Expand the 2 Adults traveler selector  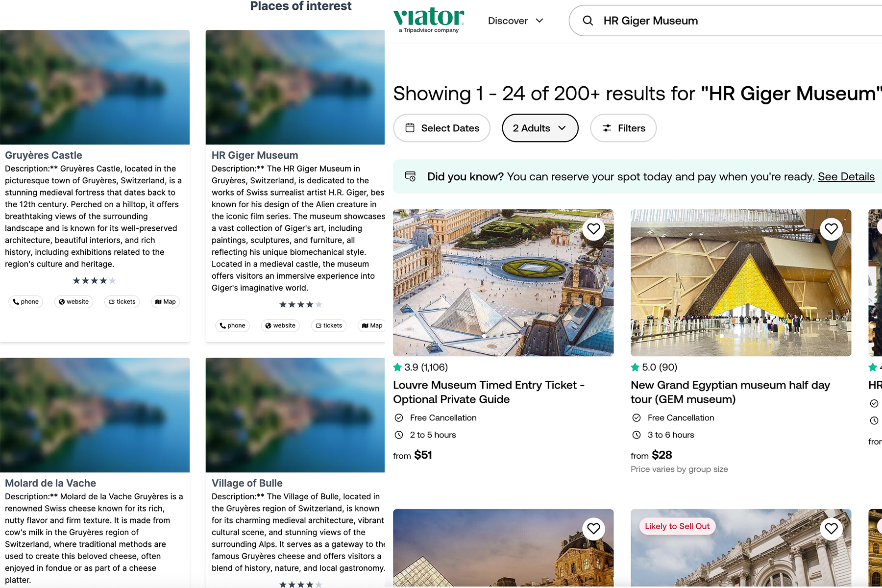click(x=539, y=128)
